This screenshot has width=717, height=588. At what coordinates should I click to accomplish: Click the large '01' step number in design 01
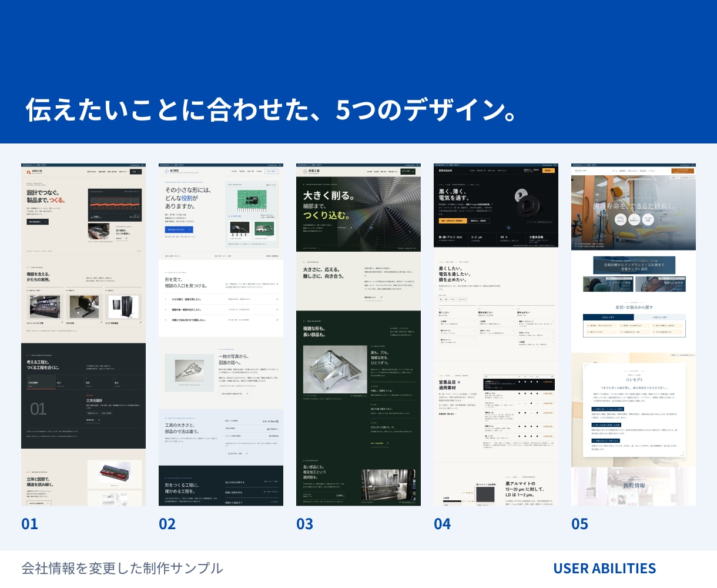tap(38, 409)
